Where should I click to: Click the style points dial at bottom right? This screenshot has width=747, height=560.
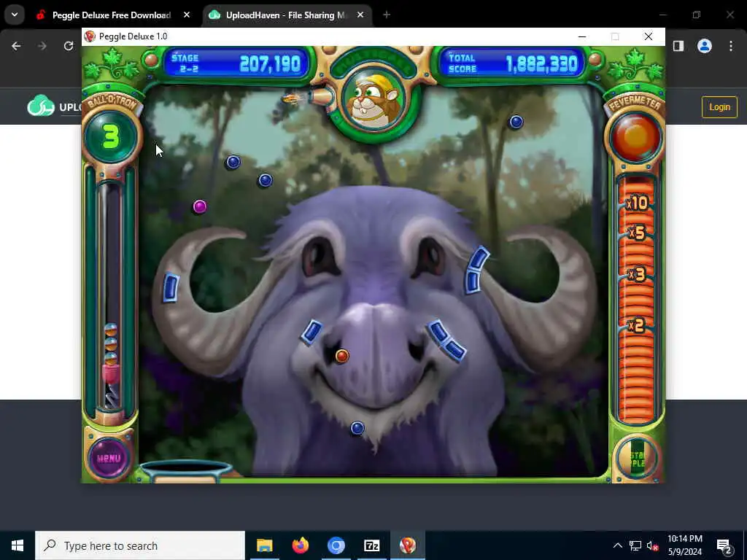[636, 458]
